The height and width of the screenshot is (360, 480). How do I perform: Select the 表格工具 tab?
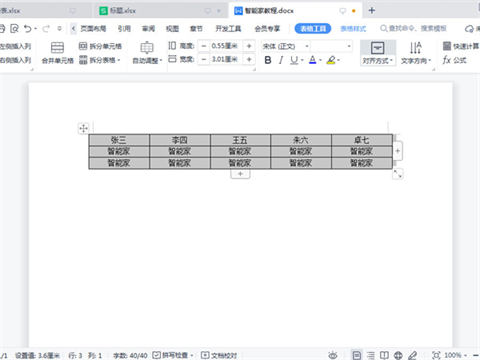point(313,29)
